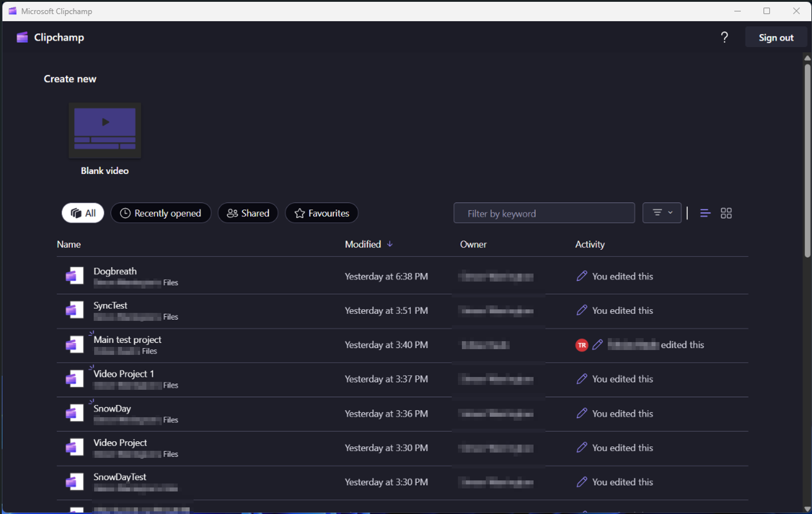Click the Main test project file icon
The image size is (812, 514).
[74, 344]
